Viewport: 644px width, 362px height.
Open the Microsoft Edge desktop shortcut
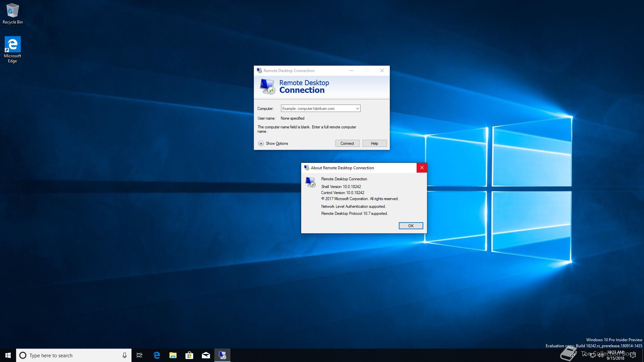pos(12,49)
